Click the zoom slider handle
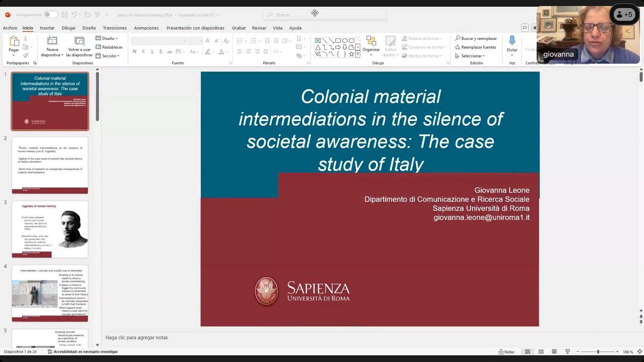 click(x=598, y=352)
